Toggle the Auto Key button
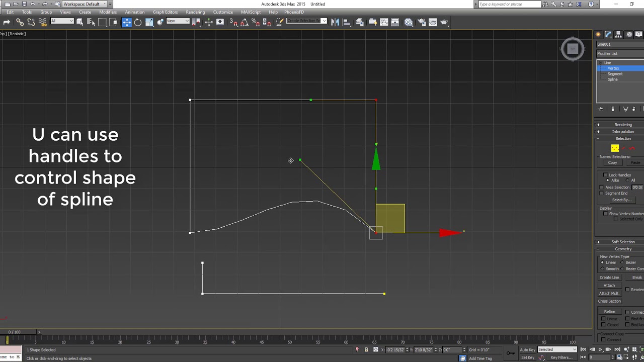Image resolution: width=644 pixels, height=362 pixels. point(528,349)
